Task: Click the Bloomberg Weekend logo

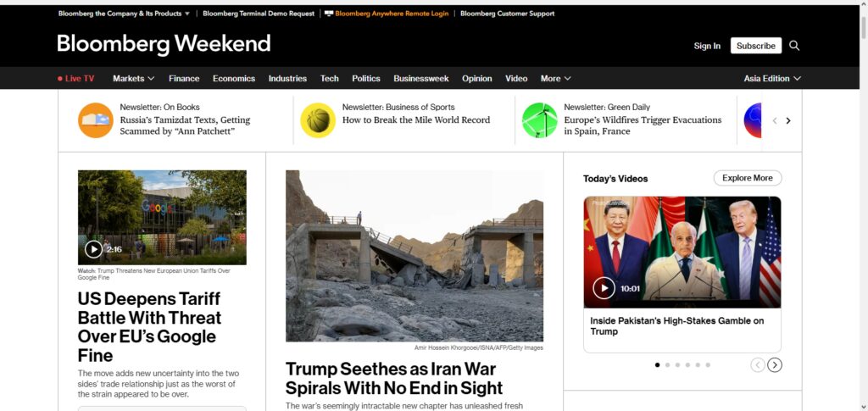Action: [x=164, y=44]
